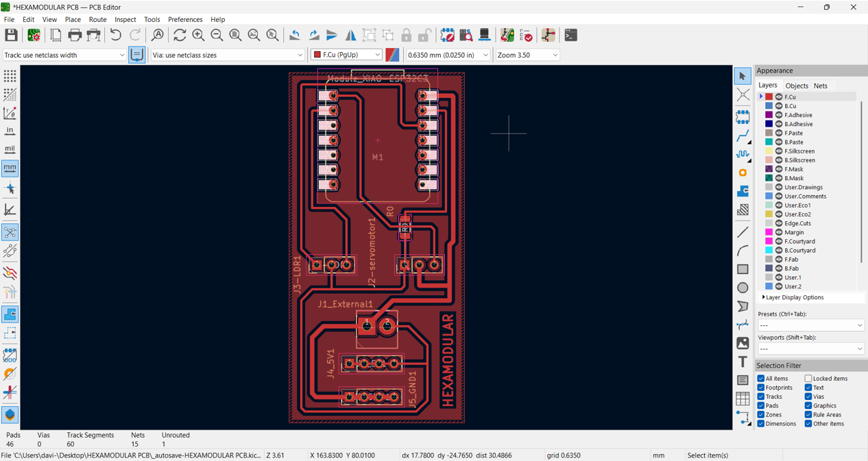Open the Find text magnifier icon
This screenshot has height=461, width=868.
click(158, 35)
